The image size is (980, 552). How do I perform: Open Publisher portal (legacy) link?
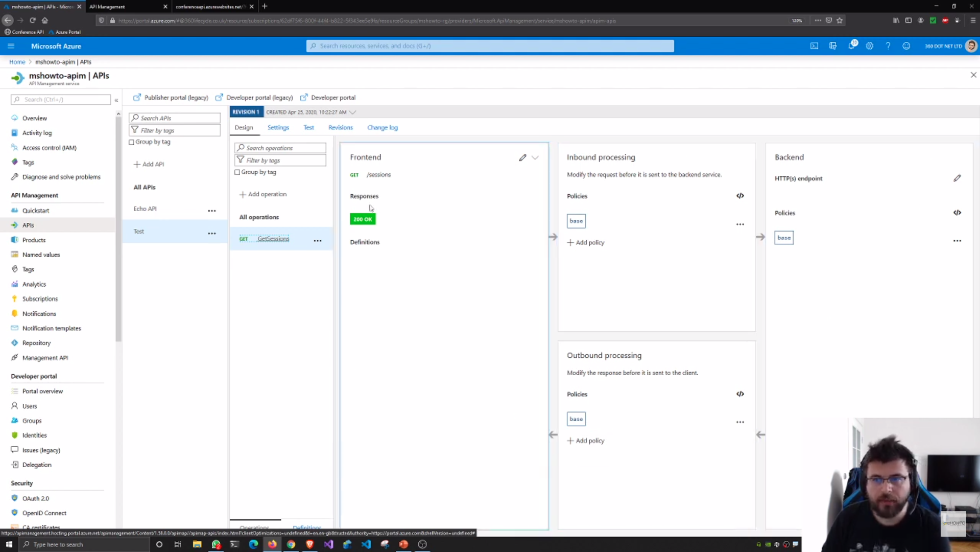pyautogui.click(x=171, y=98)
